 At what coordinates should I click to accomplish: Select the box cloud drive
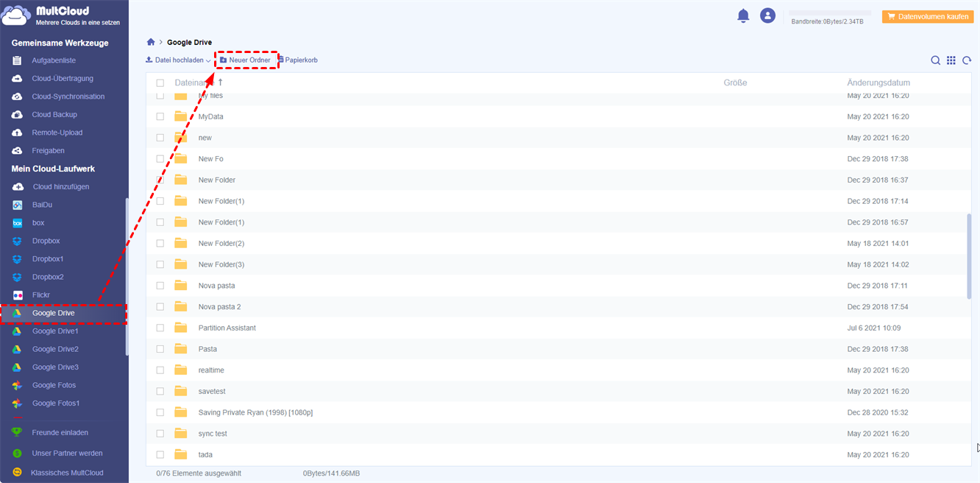[x=38, y=222]
